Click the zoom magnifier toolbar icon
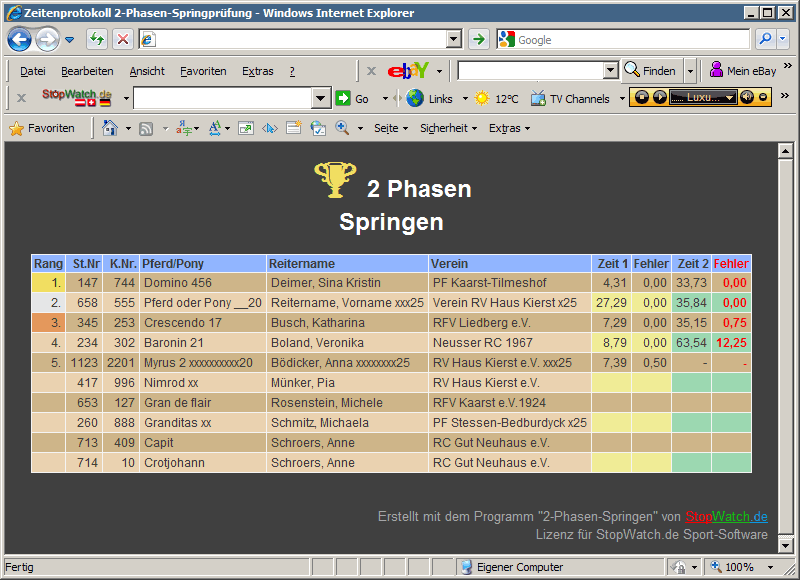This screenshot has width=800, height=580. [342, 128]
